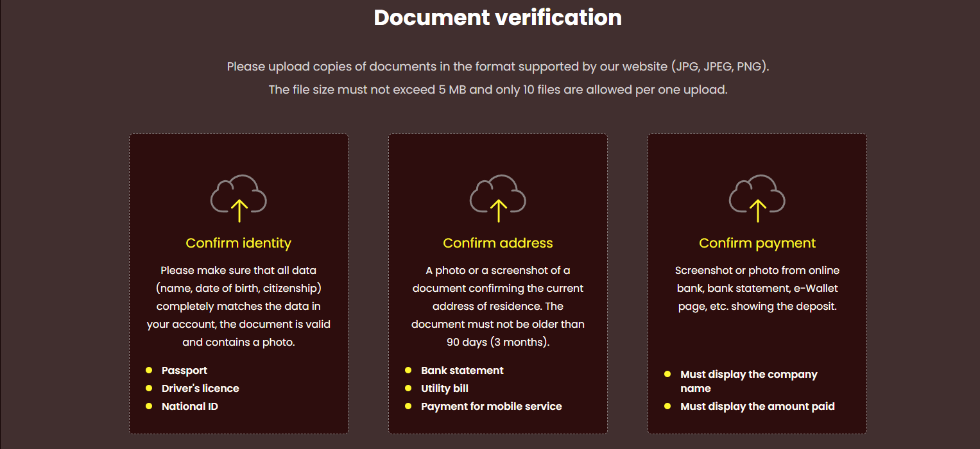
Task: Select the Utility bill option under Confirm address
Action: point(444,388)
